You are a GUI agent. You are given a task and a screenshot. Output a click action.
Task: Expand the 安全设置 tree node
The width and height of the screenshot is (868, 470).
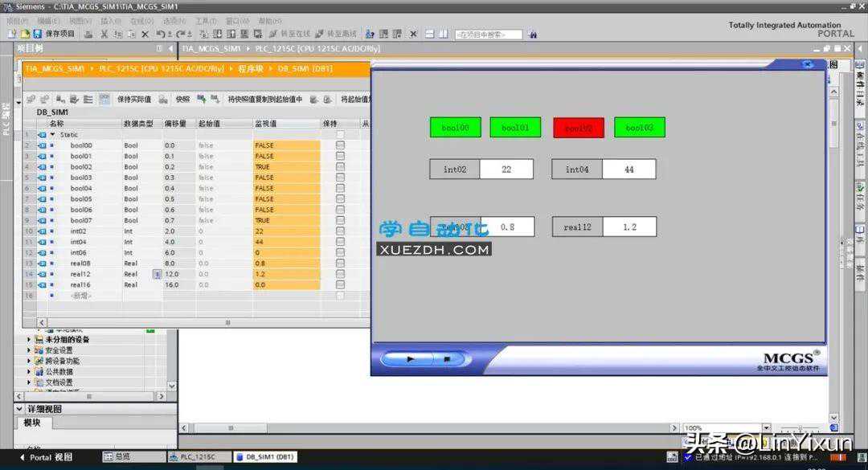[30, 350]
